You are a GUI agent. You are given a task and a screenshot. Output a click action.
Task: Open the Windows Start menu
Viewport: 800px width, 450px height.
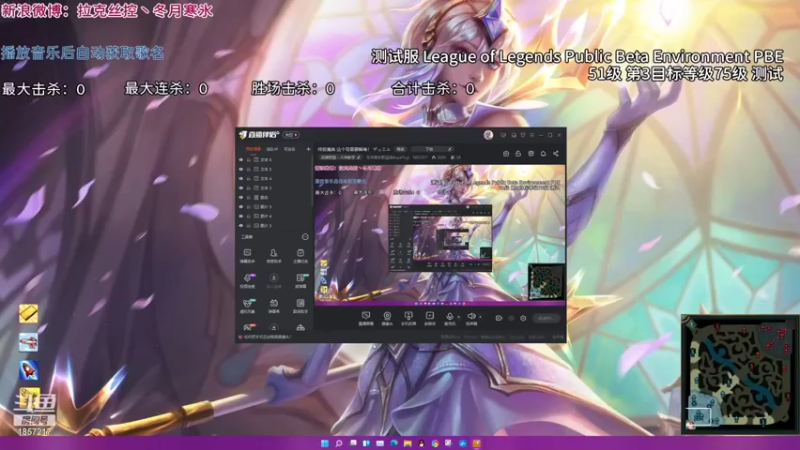pyautogui.click(x=324, y=443)
